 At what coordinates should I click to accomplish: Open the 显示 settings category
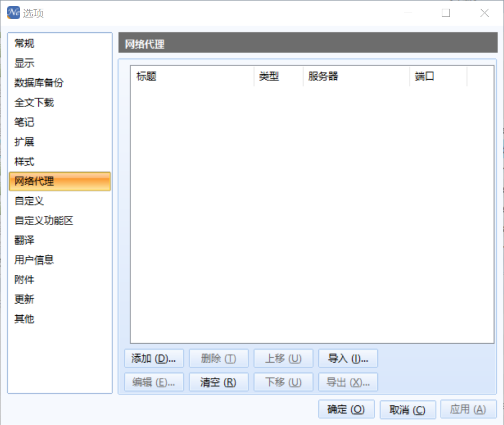[x=25, y=63]
